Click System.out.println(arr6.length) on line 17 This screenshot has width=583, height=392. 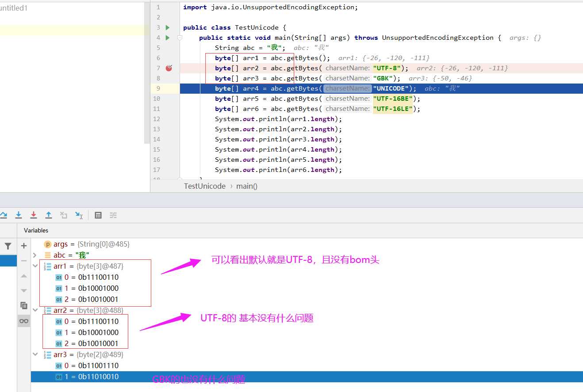[x=279, y=170]
